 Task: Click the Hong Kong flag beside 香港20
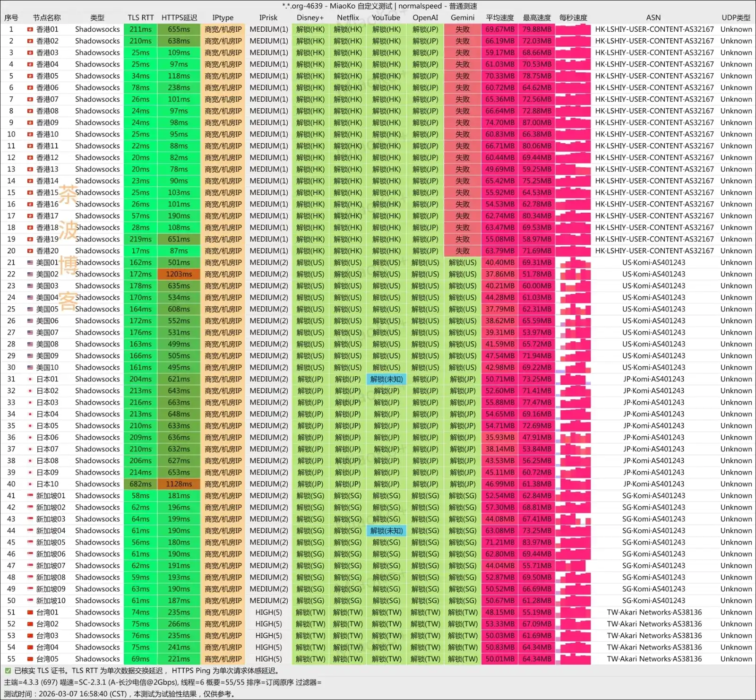tap(30, 251)
